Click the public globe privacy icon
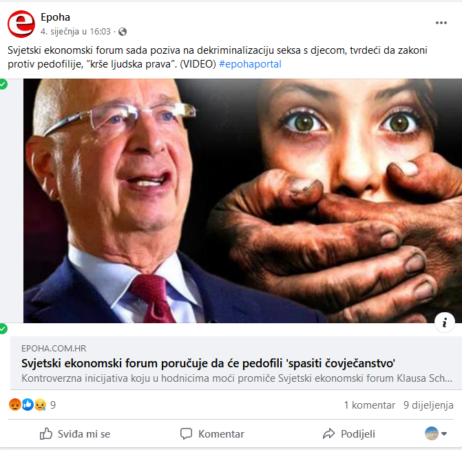 (x=123, y=32)
